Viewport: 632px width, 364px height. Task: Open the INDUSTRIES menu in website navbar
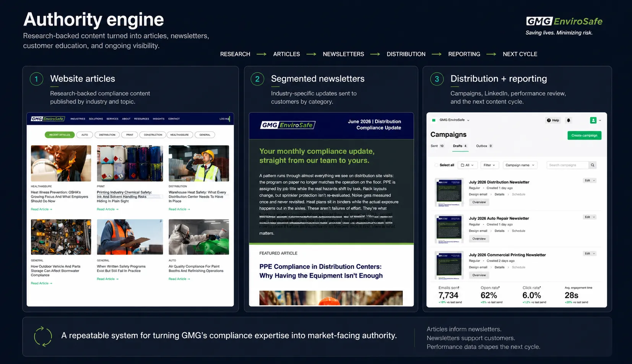tap(78, 119)
